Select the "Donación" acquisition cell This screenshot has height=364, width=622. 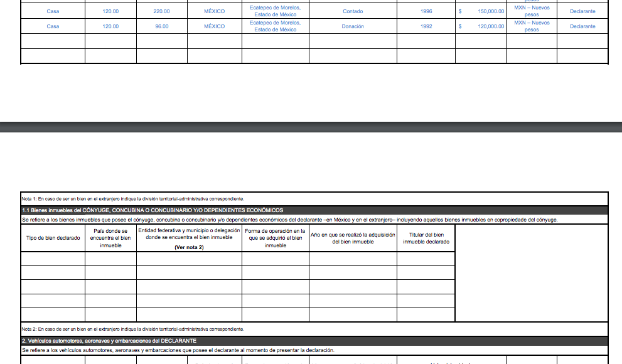(353, 26)
